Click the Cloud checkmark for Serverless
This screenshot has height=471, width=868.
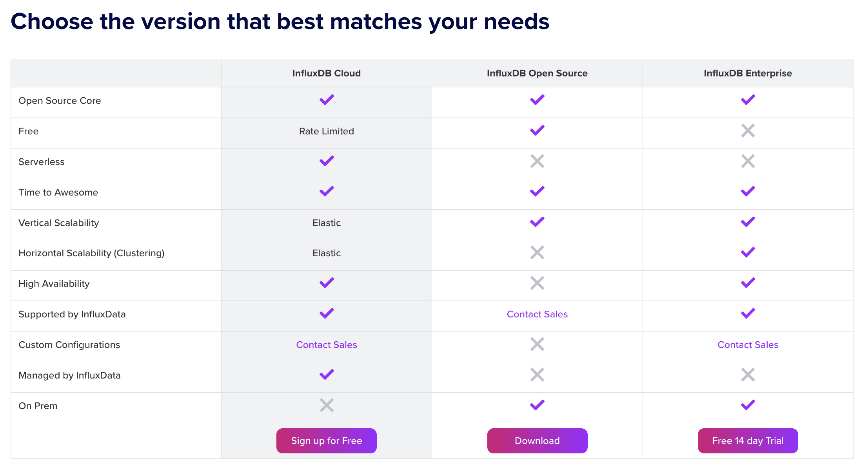coord(326,161)
